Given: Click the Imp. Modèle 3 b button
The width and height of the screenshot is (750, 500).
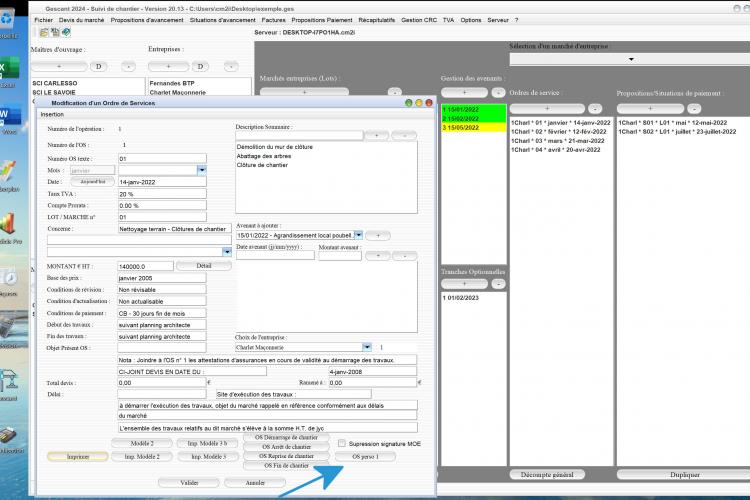Looking at the screenshot, I should 207,443.
